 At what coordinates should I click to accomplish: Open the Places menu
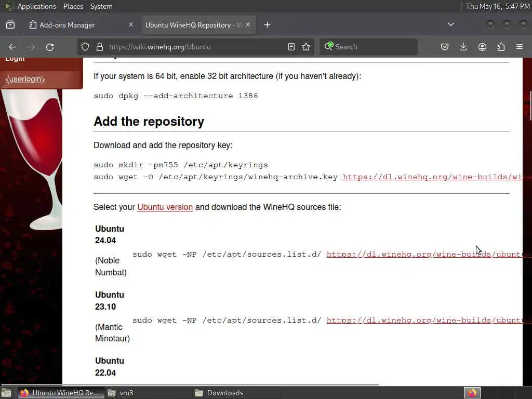pyautogui.click(x=73, y=6)
